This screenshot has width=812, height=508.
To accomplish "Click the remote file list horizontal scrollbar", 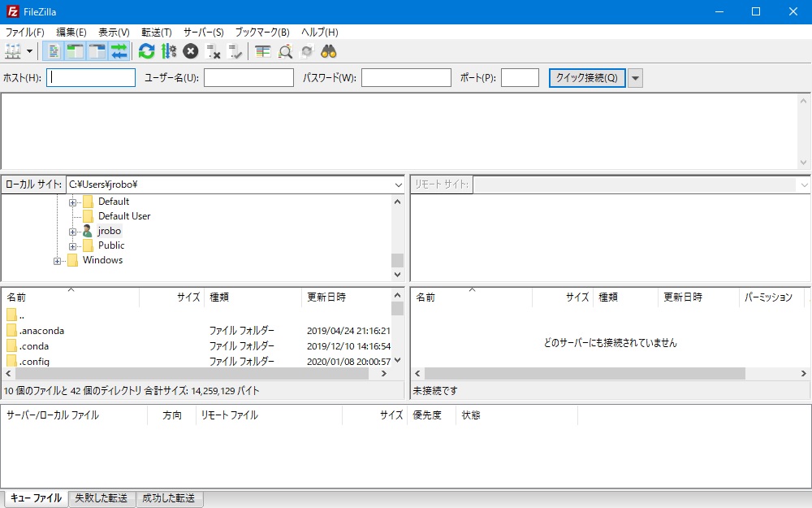I will [585, 373].
